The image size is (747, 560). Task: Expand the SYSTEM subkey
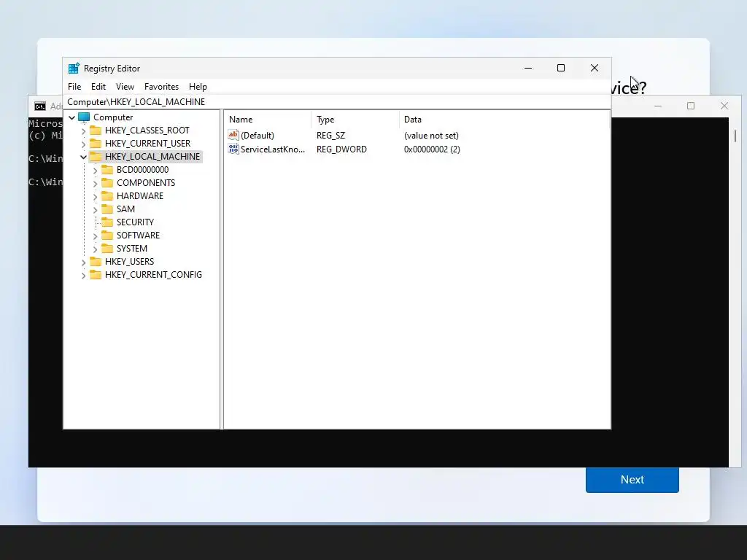coord(96,249)
